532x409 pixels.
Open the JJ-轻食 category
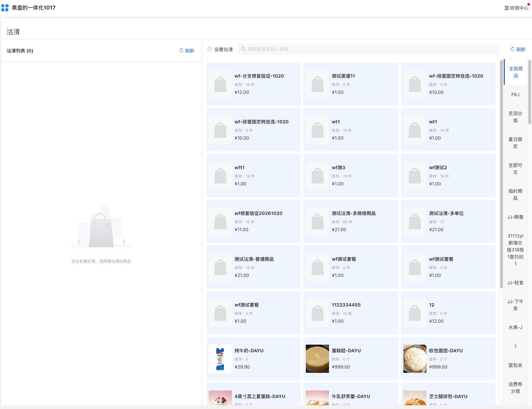tap(515, 283)
